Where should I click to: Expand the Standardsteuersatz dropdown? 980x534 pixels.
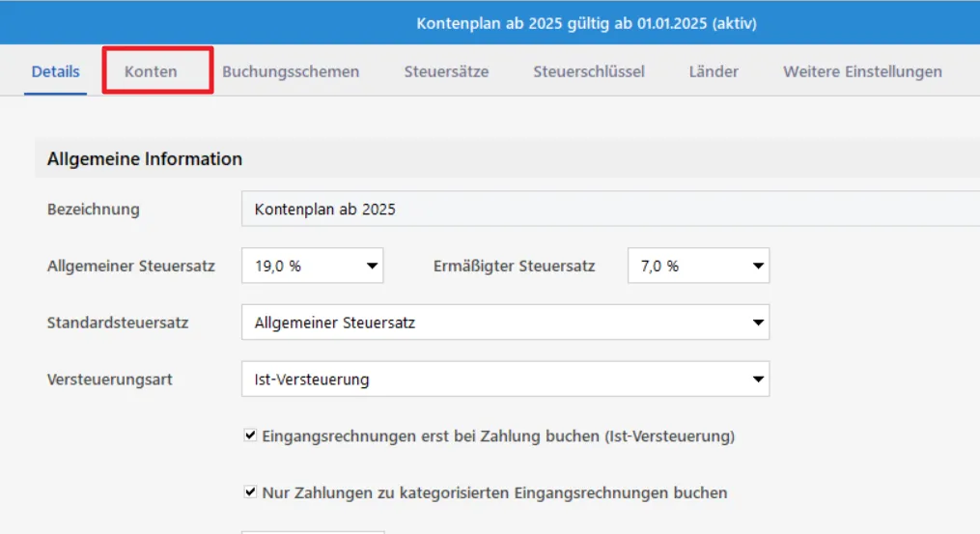pyautogui.click(x=505, y=323)
